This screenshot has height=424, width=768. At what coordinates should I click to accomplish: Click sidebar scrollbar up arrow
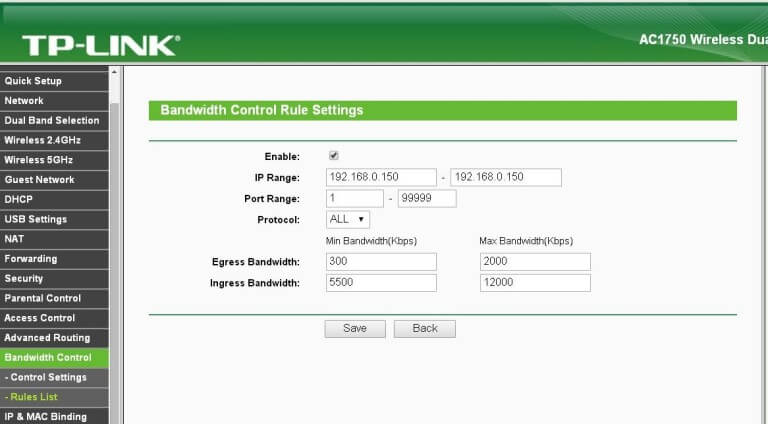click(115, 71)
